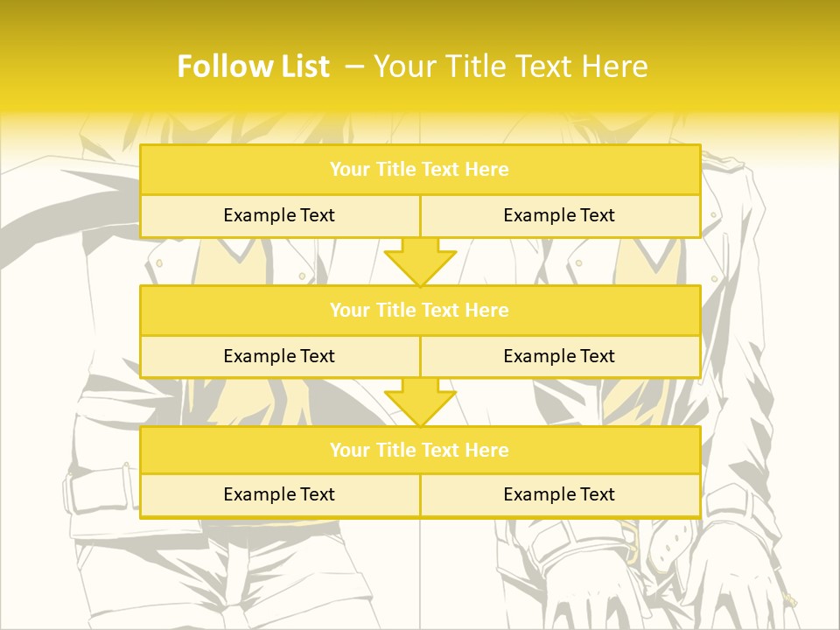This screenshot has height=630, width=840.
Task: Click the right "Example Text" cell in top row
Action: click(559, 215)
